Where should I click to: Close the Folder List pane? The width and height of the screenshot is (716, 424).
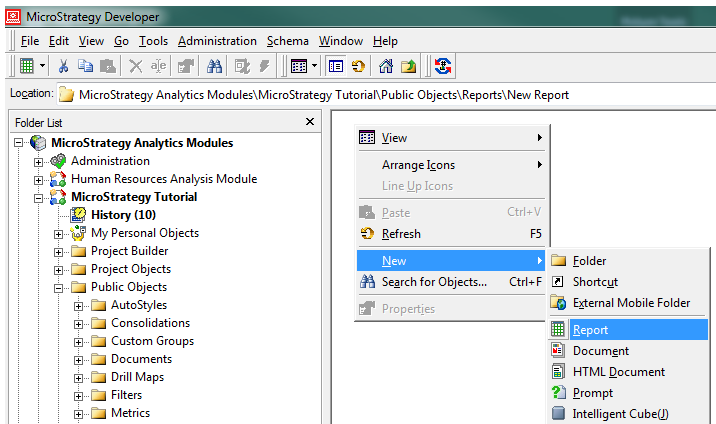(309, 121)
